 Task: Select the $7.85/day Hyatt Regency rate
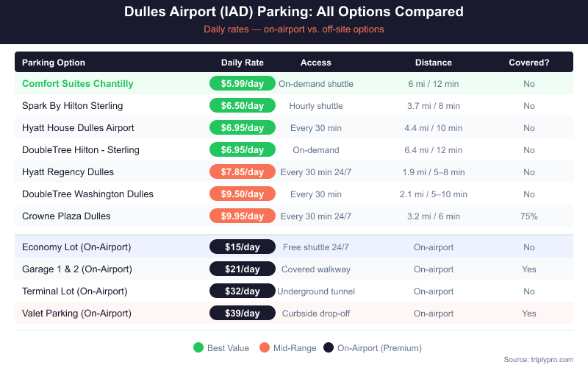243,172
